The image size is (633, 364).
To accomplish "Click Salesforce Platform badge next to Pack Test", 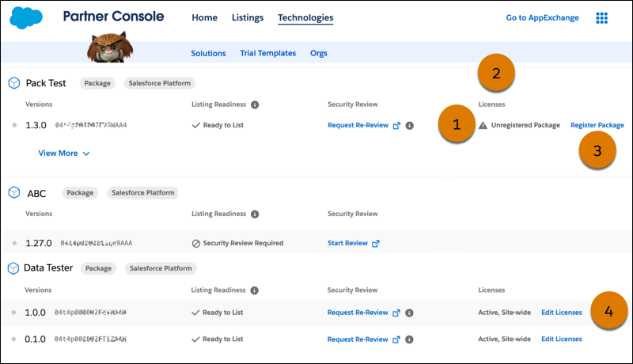I will [x=160, y=83].
